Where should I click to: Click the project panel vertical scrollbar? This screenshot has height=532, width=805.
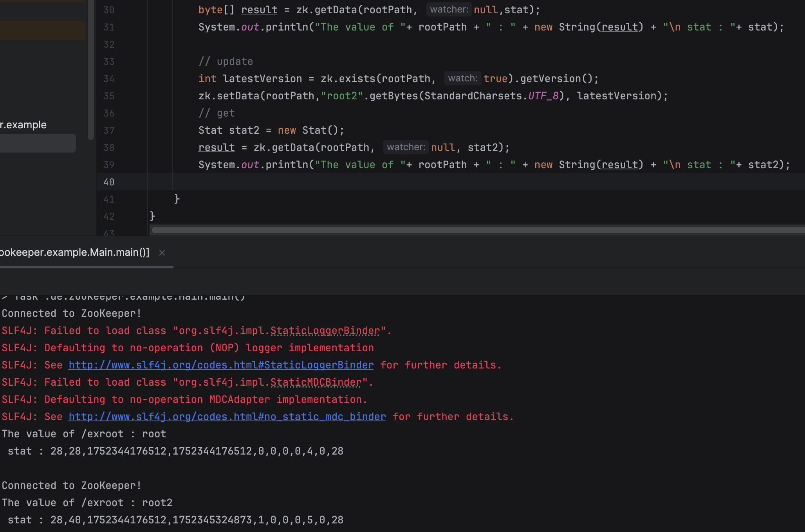tap(91, 70)
